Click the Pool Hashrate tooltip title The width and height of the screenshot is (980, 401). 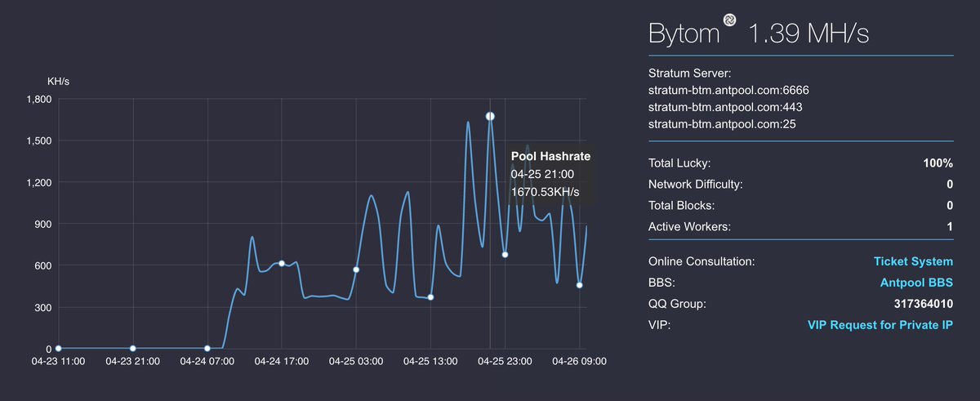[x=550, y=156]
